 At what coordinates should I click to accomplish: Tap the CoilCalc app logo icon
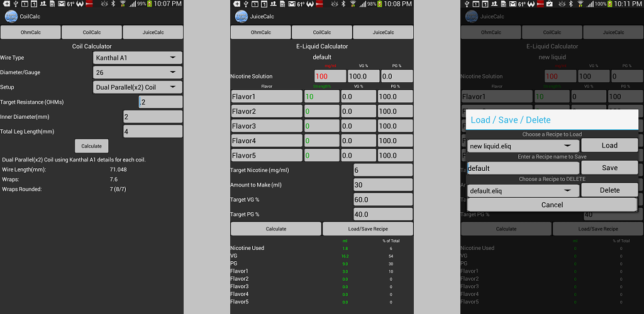point(11,17)
